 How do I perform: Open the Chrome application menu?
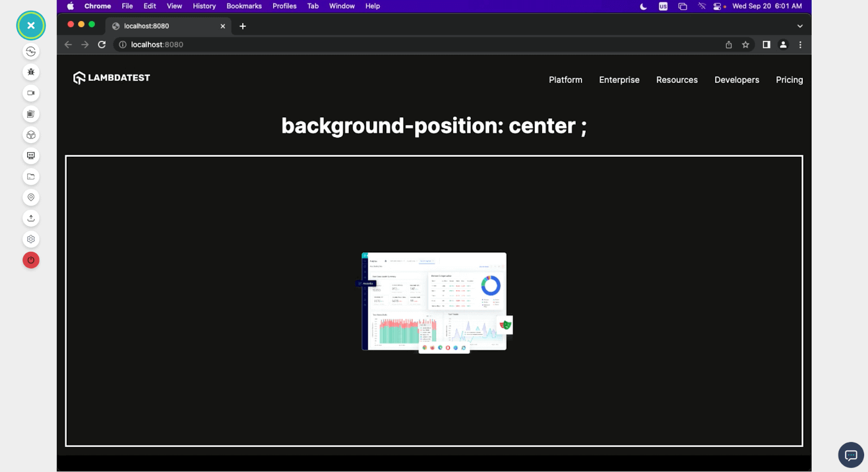coord(98,6)
